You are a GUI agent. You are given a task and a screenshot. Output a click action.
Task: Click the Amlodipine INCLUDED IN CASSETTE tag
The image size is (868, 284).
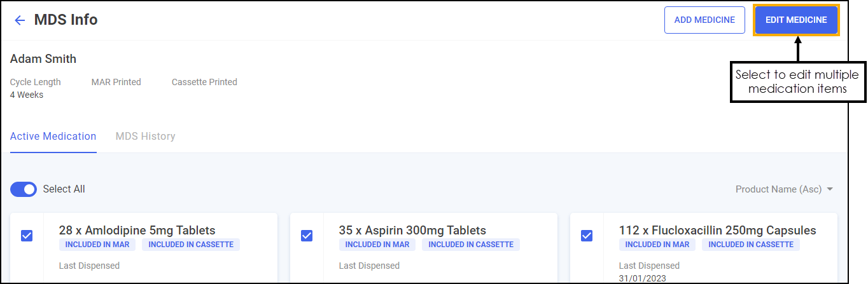click(x=191, y=245)
